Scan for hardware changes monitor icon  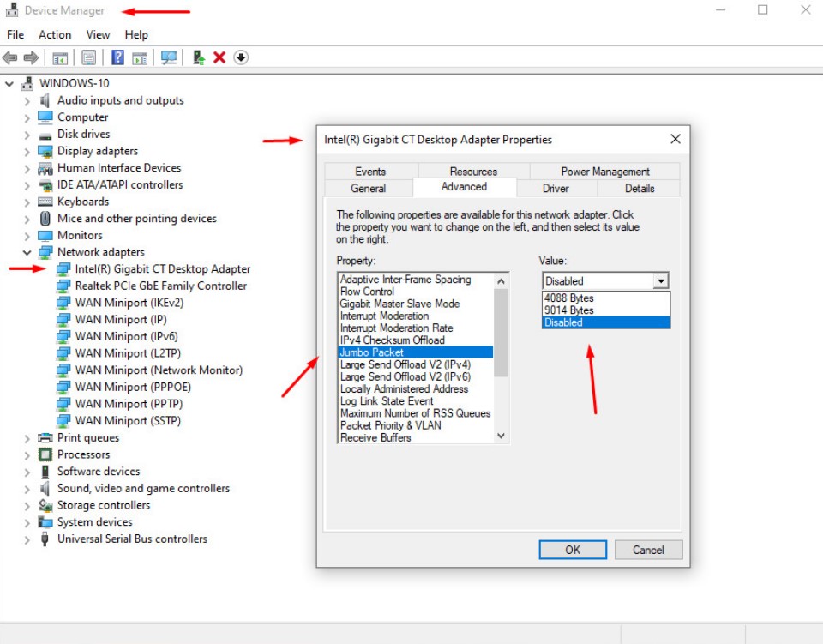click(169, 57)
